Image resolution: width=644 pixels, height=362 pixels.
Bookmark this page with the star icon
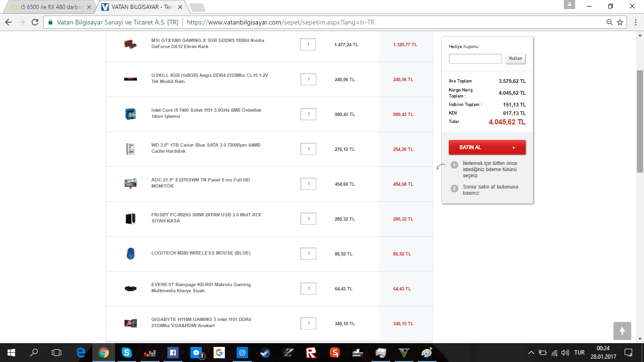[x=620, y=22]
